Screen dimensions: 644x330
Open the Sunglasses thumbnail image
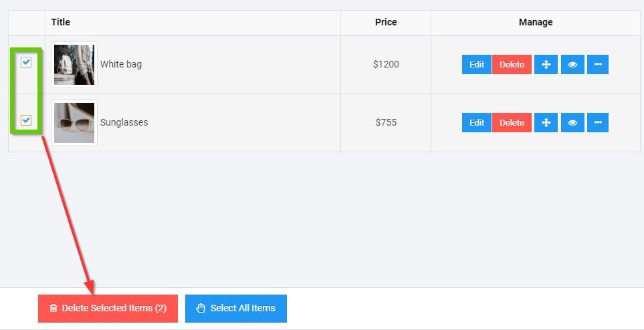point(74,123)
